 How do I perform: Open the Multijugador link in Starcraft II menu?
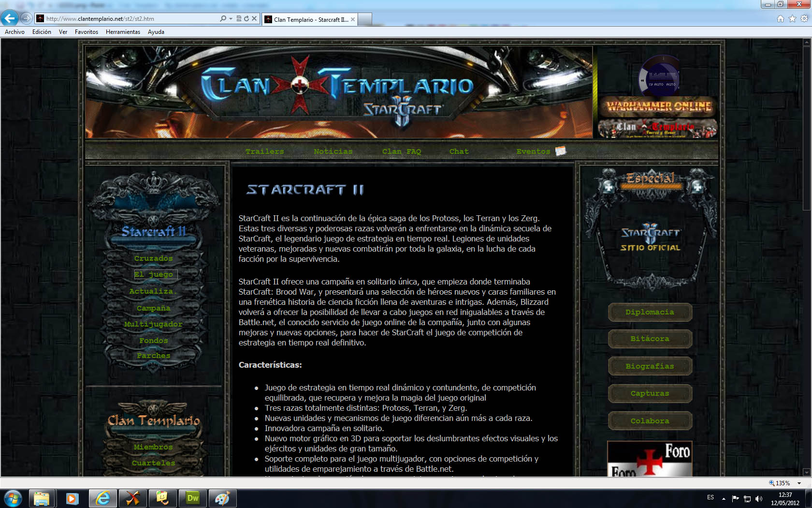pyautogui.click(x=153, y=324)
